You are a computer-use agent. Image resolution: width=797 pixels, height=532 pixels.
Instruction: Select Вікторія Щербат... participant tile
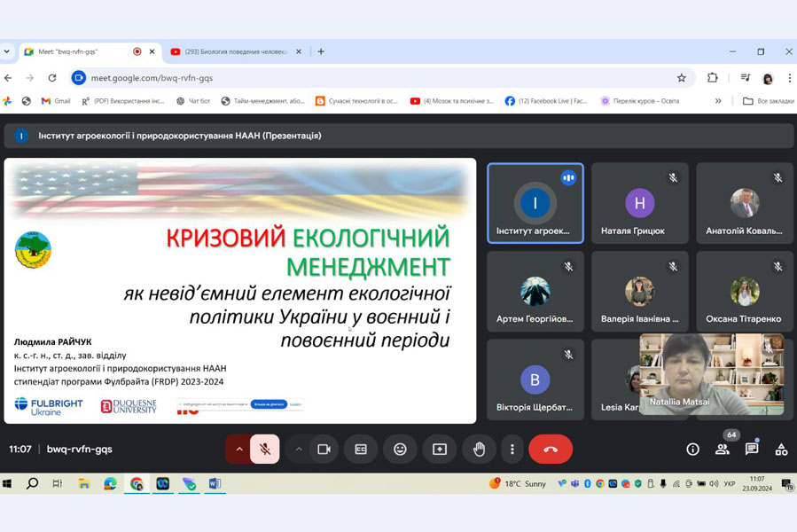pyautogui.click(x=535, y=379)
